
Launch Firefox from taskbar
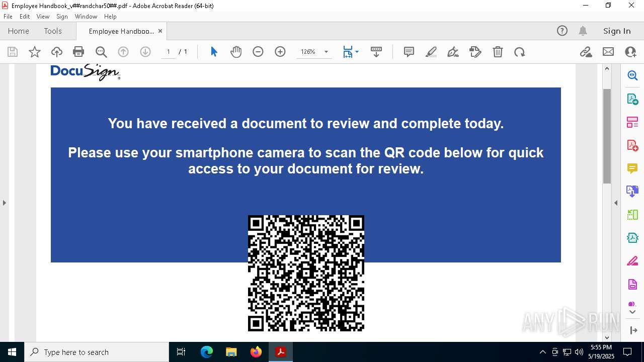click(x=256, y=352)
